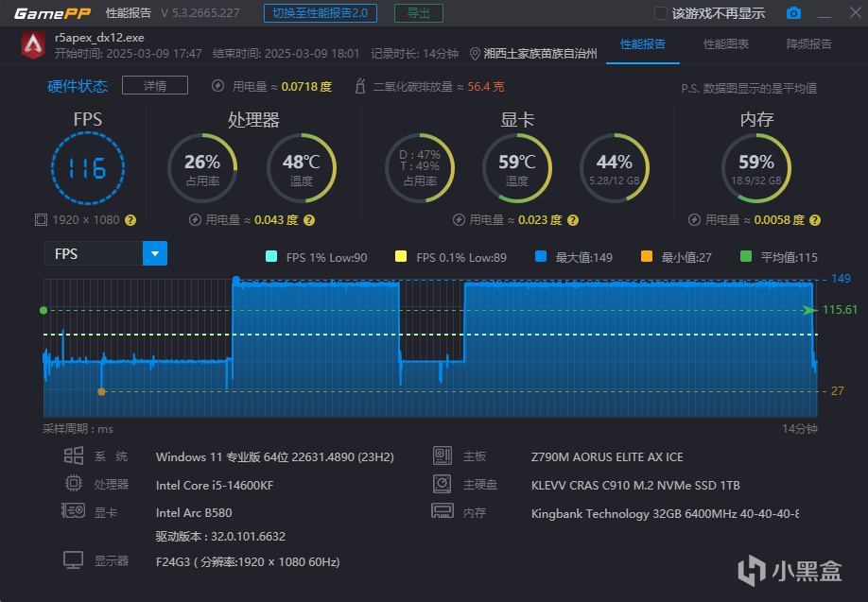The image size is (868, 602).
Task: Click the yellow FPS 0.1% Low swatch
Action: (401, 256)
